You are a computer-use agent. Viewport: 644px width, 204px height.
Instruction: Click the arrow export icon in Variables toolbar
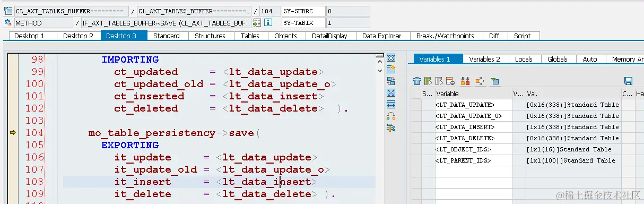point(480,81)
